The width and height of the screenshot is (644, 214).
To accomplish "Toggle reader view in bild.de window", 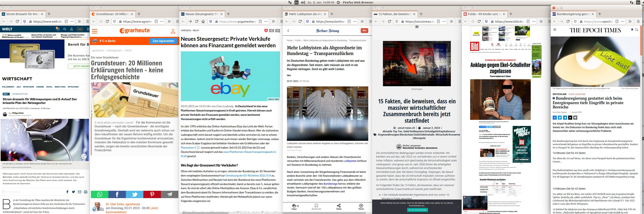I will (x=528, y=21).
